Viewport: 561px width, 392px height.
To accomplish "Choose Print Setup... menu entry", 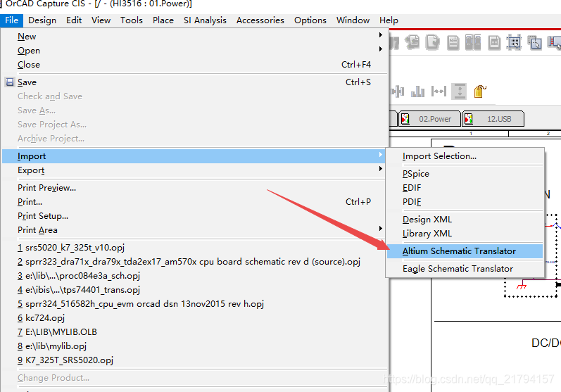I will coord(195,216).
